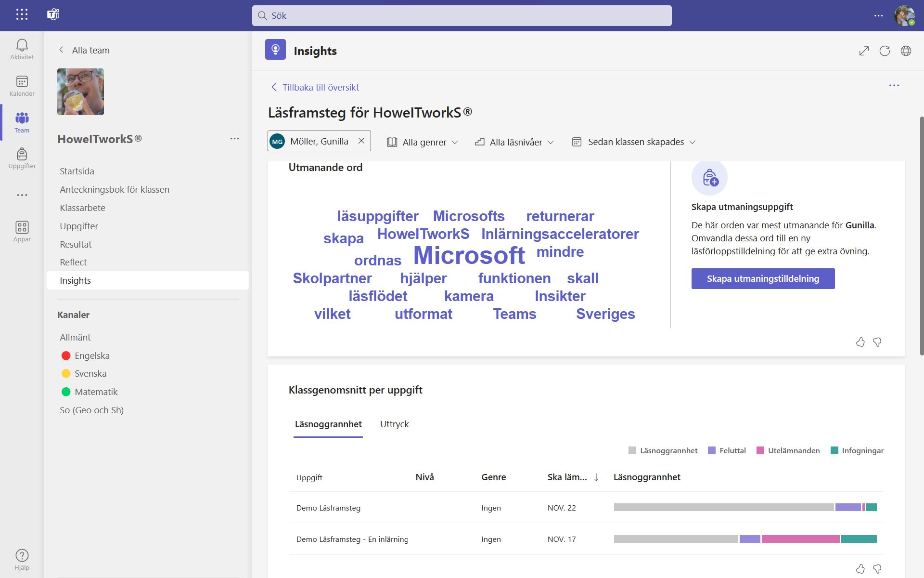Select Reflect in the team menu

click(x=73, y=262)
